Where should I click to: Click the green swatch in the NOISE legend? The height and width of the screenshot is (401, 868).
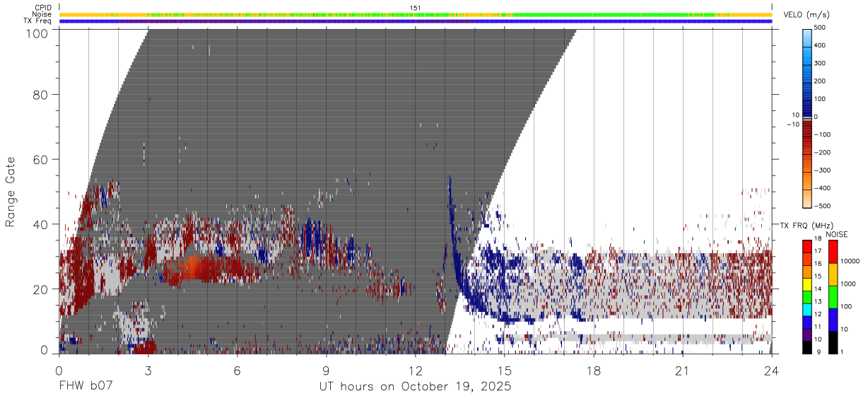[x=833, y=297]
